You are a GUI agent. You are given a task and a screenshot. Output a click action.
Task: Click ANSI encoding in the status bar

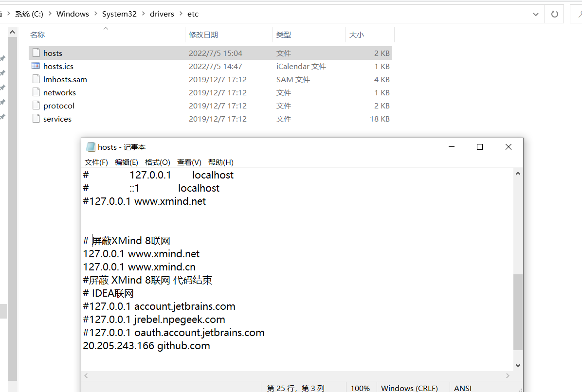462,388
